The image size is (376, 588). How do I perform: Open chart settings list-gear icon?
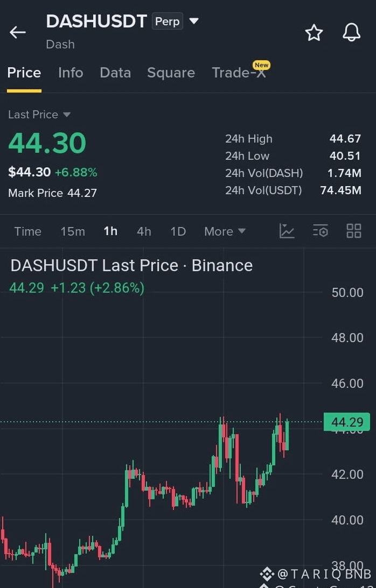tap(321, 231)
